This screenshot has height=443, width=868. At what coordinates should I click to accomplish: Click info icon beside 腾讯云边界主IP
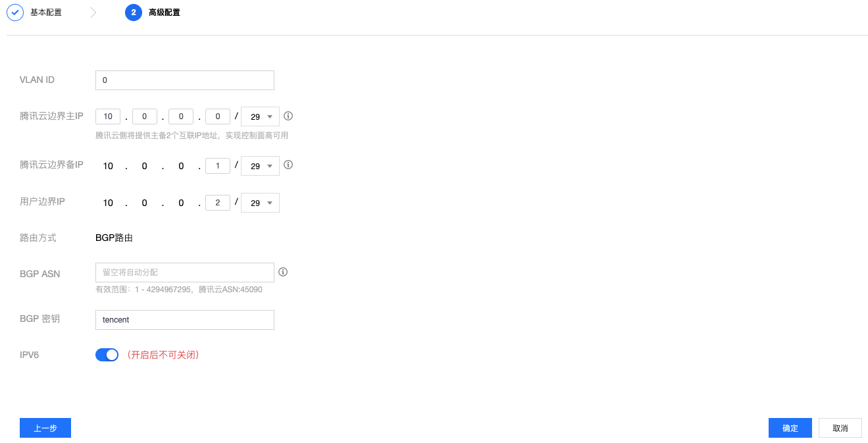coord(288,117)
